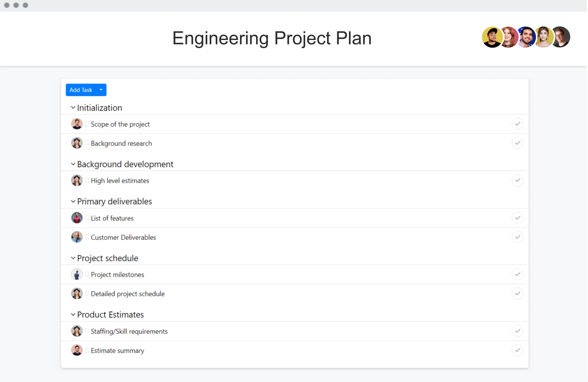Collapse the "Primary deliverables" section

[x=73, y=201]
